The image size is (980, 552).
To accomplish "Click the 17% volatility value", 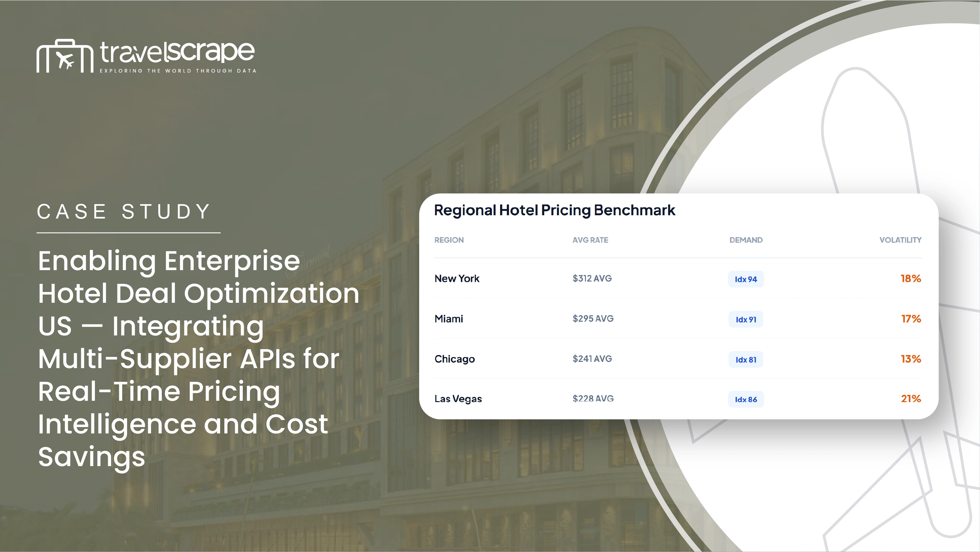I will 911,319.
